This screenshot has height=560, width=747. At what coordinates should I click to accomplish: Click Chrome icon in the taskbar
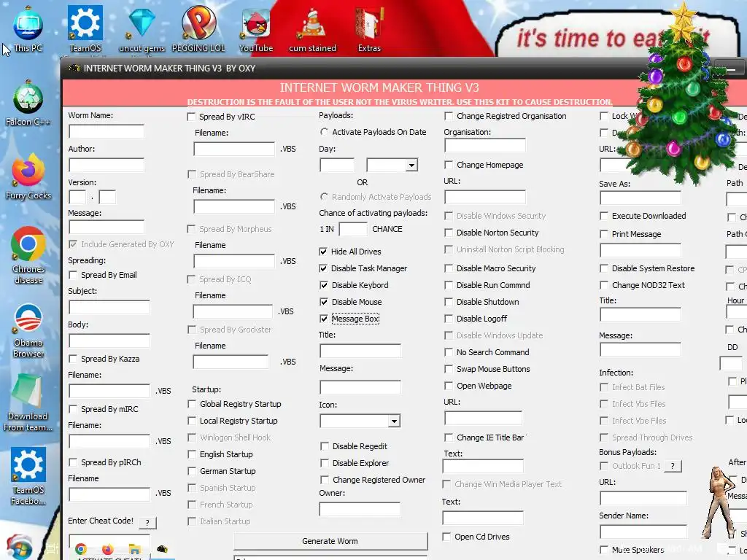(81, 549)
